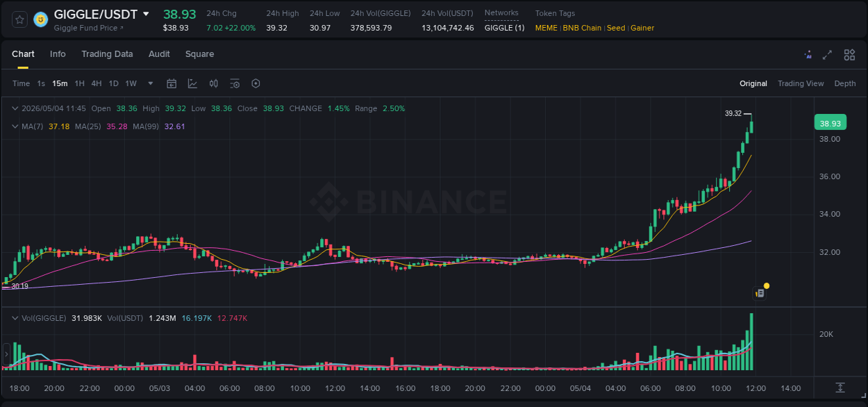
Task: Click the 24h change 7.02 +22.00%
Action: (x=231, y=28)
